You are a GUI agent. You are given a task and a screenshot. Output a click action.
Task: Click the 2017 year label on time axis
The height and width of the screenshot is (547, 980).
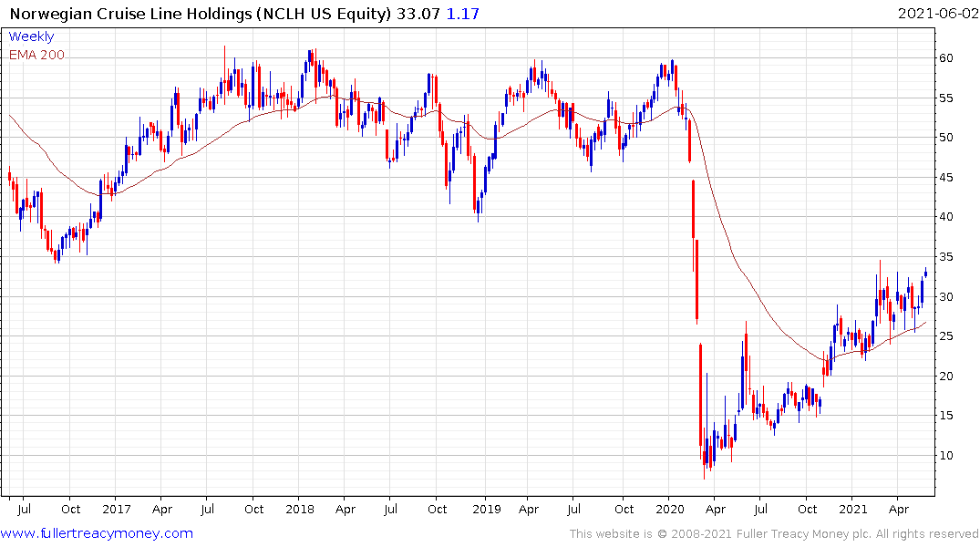tap(117, 510)
